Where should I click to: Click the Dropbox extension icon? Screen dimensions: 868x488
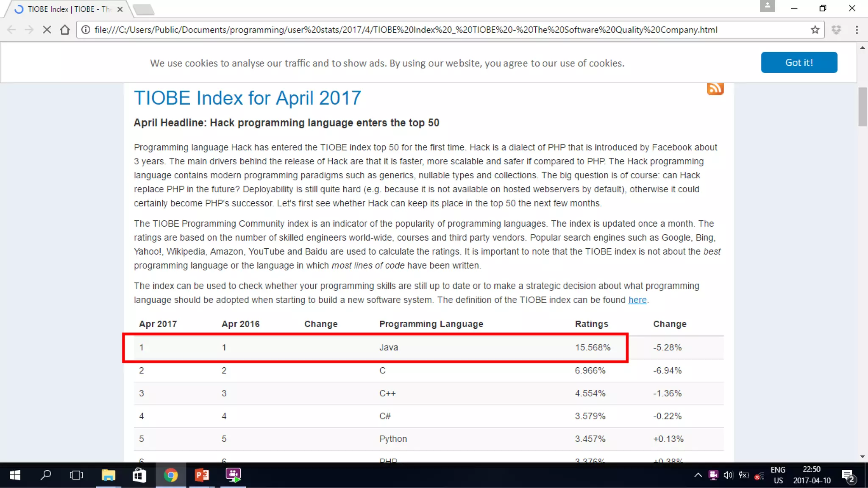[x=836, y=30]
